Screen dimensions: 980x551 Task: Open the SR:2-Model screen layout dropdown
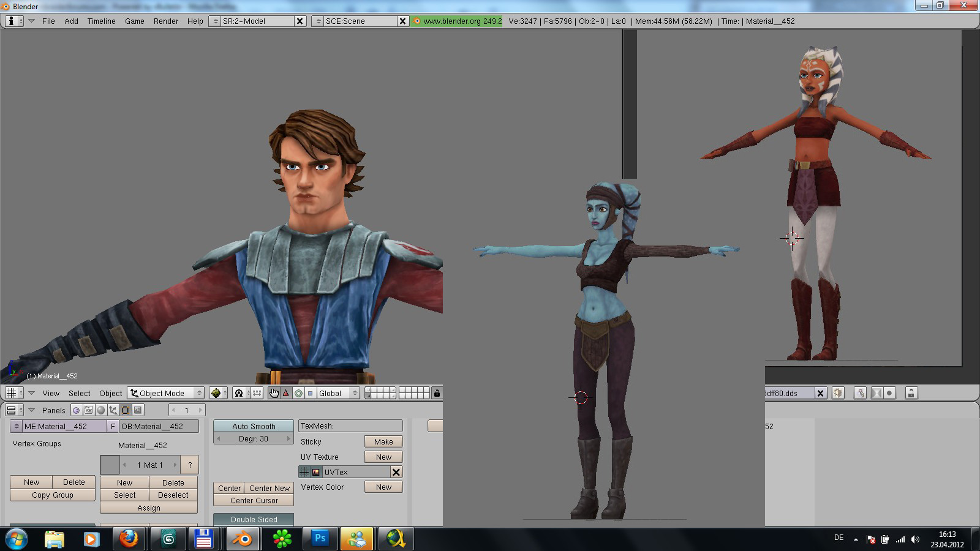(214, 21)
